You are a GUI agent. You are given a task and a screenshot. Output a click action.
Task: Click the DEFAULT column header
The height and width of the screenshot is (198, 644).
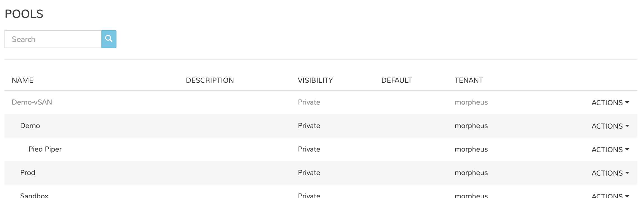(x=396, y=80)
